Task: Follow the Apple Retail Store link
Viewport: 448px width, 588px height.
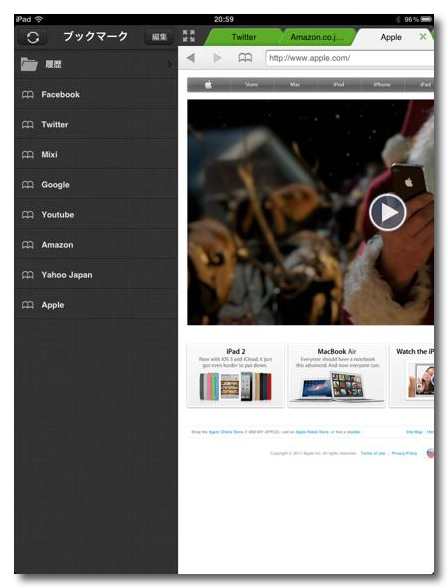Action: coord(312,432)
